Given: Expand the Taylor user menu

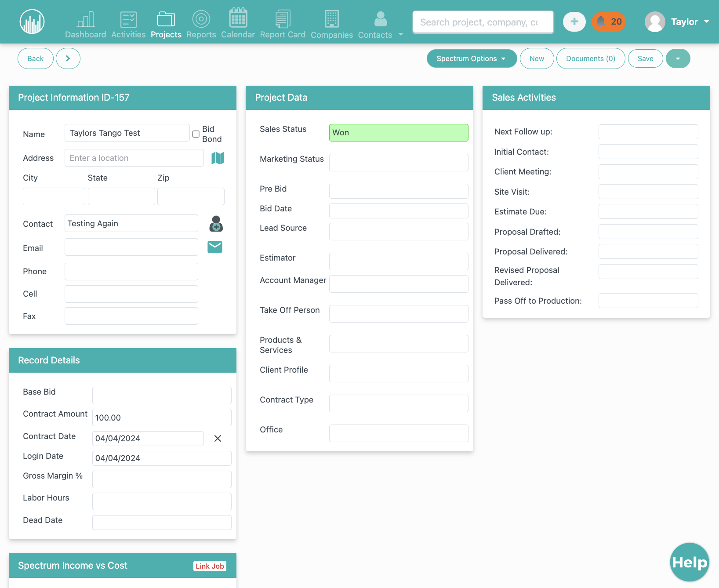Looking at the screenshot, I should tap(707, 22).
